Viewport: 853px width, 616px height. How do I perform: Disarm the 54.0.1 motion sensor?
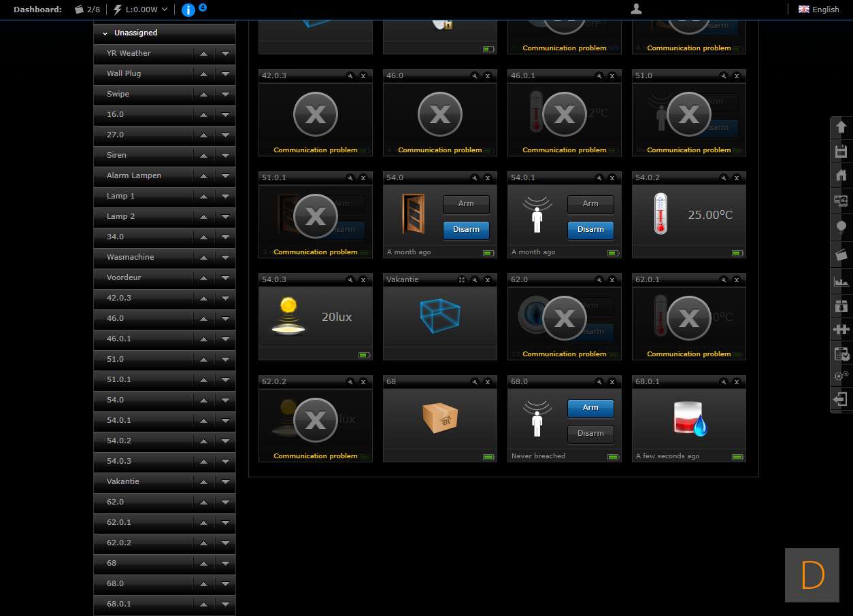click(590, 229)
